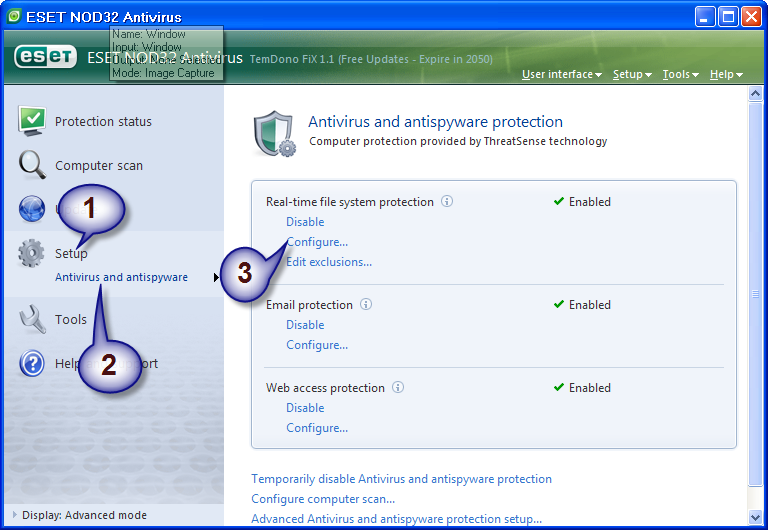
Task: Click Enabled status for Web access protection
Action: click(582, 387)
